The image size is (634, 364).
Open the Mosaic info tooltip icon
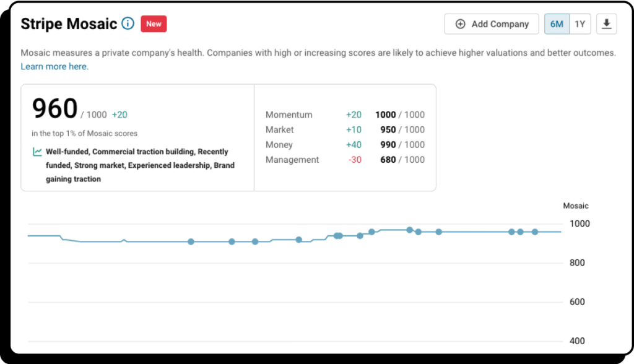[x=128, y=24]
